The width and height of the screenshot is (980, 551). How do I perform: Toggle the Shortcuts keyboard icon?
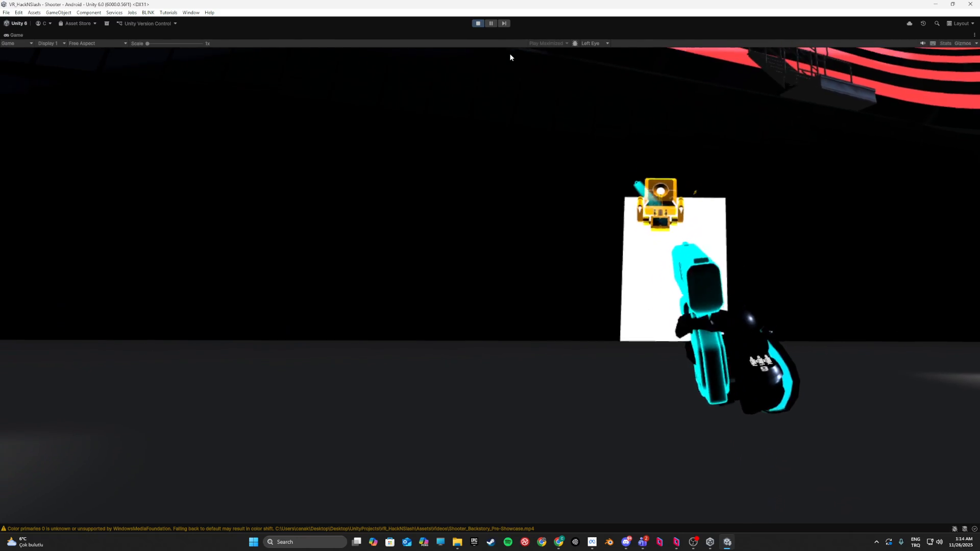[933, 43]
